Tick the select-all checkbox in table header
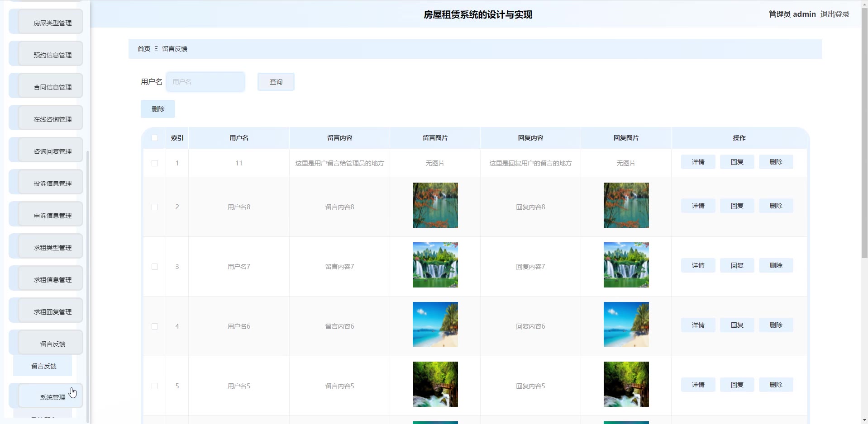868x424 pixels. (x=155, y=138)
